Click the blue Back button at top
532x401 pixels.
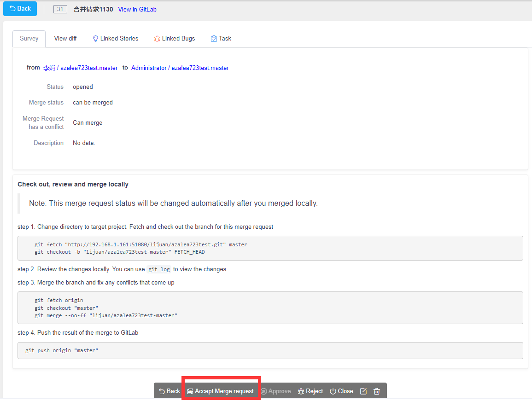20,9
